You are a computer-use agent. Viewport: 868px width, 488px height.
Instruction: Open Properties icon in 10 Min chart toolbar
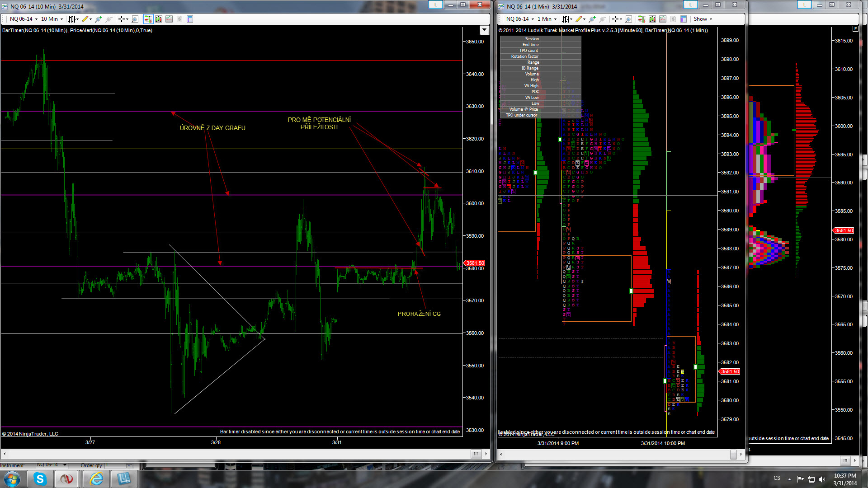click(190, 19)
